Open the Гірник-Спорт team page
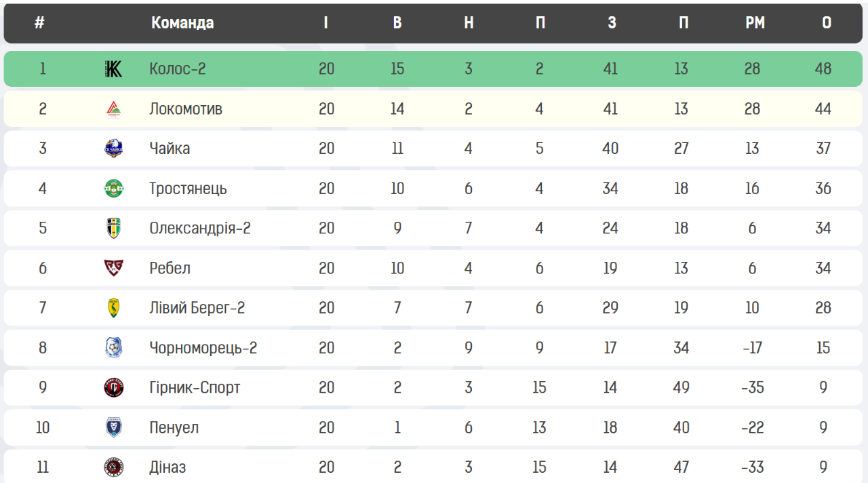The image size is (868, 483). pos(195,387)
